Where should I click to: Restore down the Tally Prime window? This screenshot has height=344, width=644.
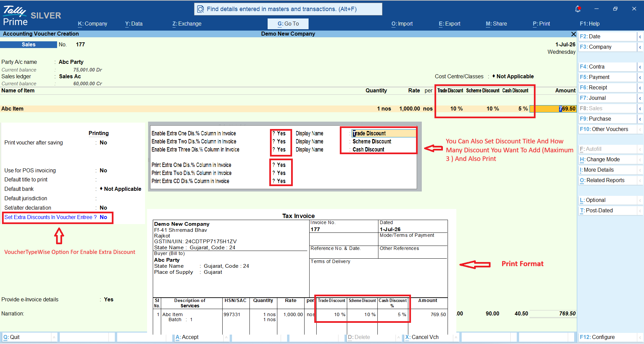[615, 9]
